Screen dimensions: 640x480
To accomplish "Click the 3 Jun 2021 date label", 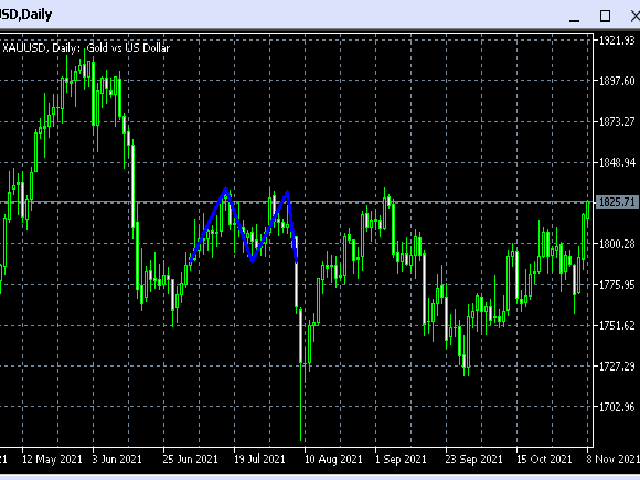I will 113,459.
